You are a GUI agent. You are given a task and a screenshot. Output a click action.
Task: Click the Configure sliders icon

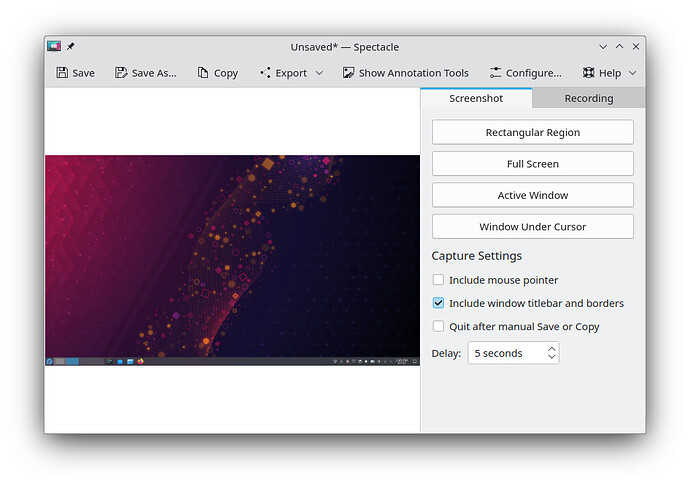[x=495, y=73]
